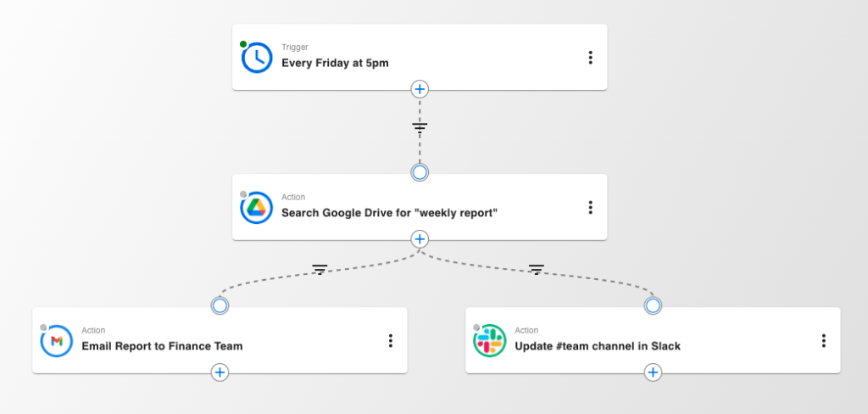
Task: Click the Google Drive action icon
Action: (x=257, y=208)
